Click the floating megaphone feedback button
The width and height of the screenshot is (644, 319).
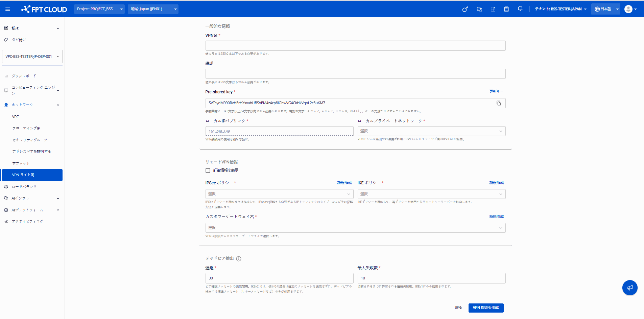point(630,288)
